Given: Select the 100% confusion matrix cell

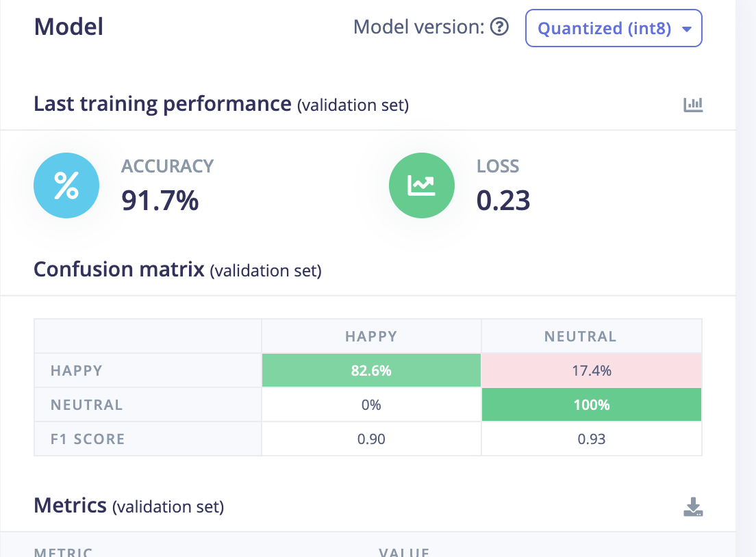Looking at the screenshot, I should coord(592,404).
